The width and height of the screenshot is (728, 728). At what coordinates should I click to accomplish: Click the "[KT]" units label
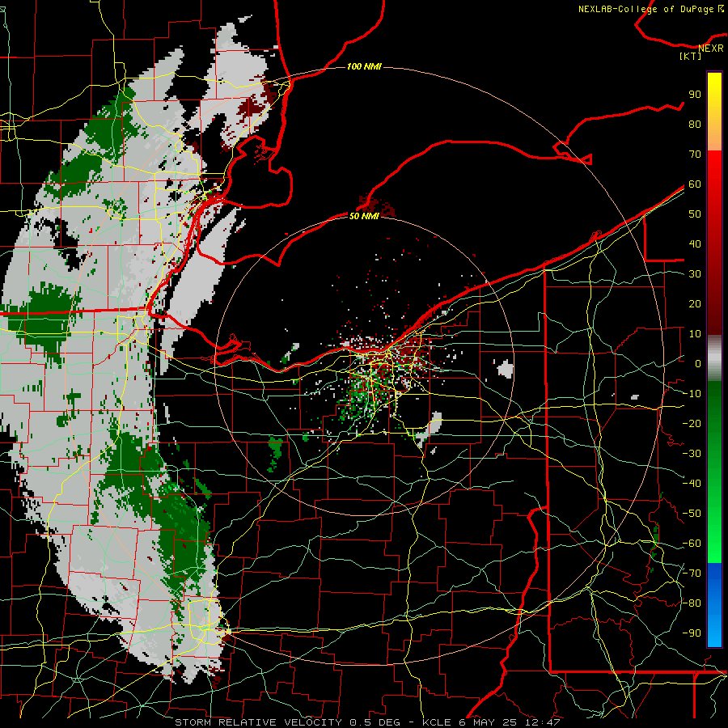click(x=691, y=56)
